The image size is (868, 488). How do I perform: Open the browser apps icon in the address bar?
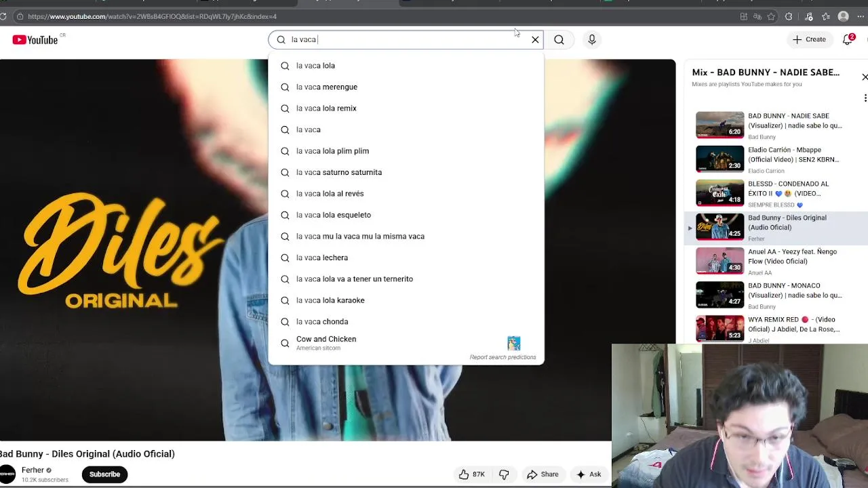click(744, 16)
